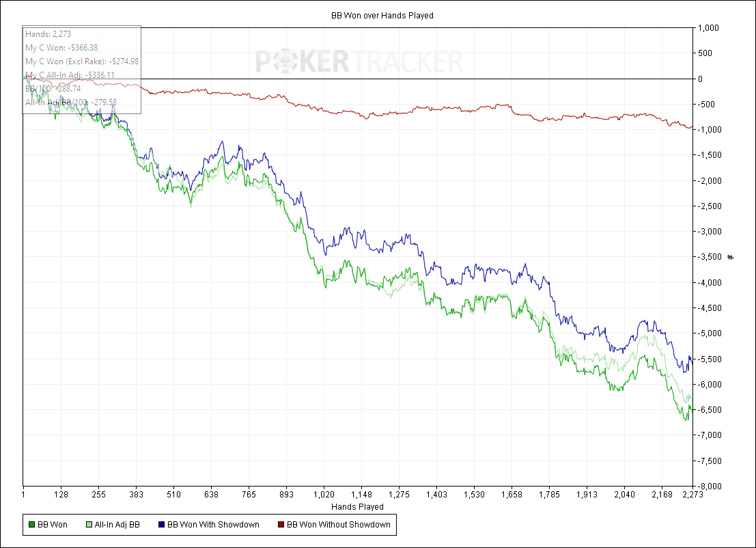Click the green BB Won legend swatch

tap(32, 524)
